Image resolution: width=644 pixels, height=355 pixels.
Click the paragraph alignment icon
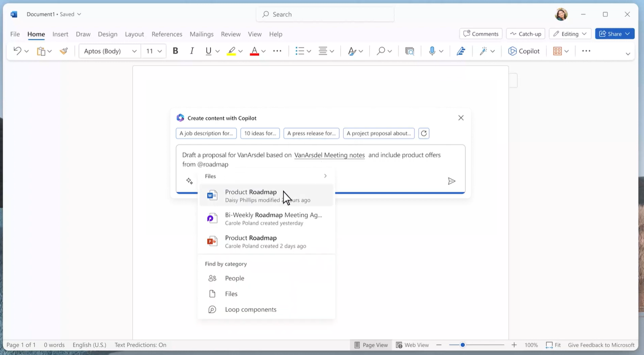323,51
